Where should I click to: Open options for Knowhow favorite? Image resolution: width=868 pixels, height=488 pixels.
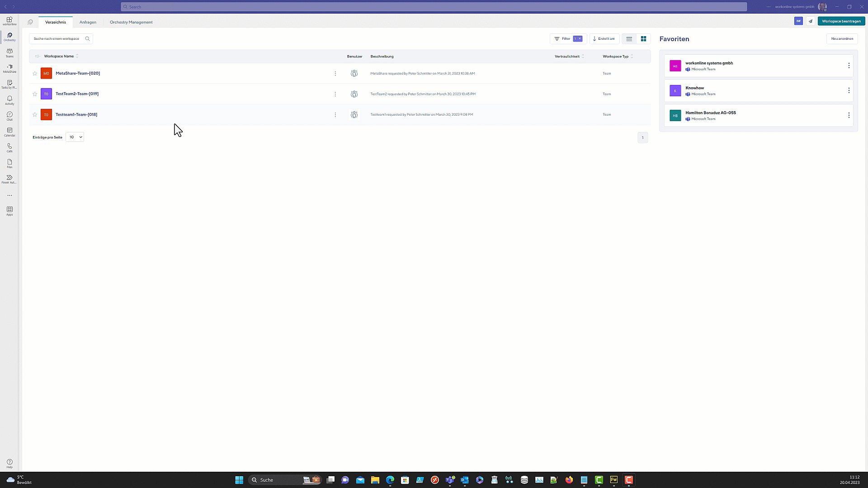coord(849,90)
